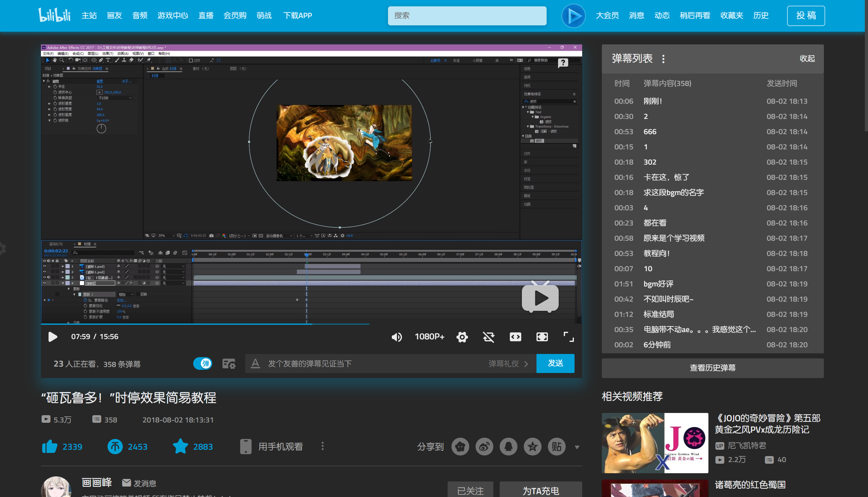Click the danmaku settings icon
868x497 pixels.
(x=229, y=363)
